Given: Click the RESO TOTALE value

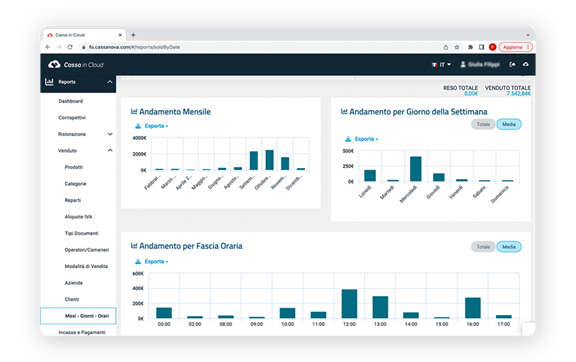Looking at the screenshot, I should [x=471, y=94].
